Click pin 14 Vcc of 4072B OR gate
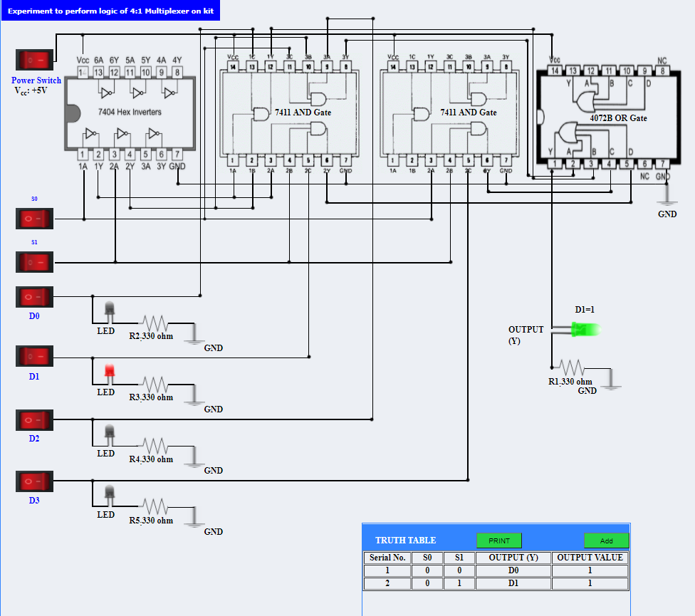 click(555, 71)
